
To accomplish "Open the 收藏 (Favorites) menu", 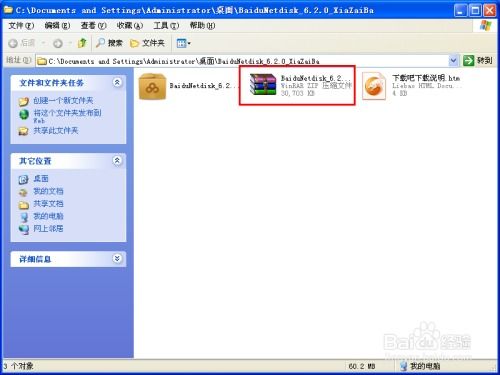I will pyautogui.click(x=130, y=25).
